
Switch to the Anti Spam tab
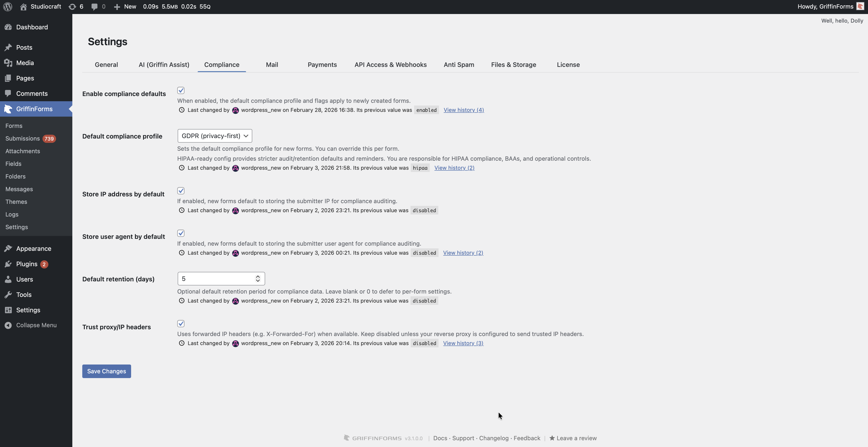[459, 65]
